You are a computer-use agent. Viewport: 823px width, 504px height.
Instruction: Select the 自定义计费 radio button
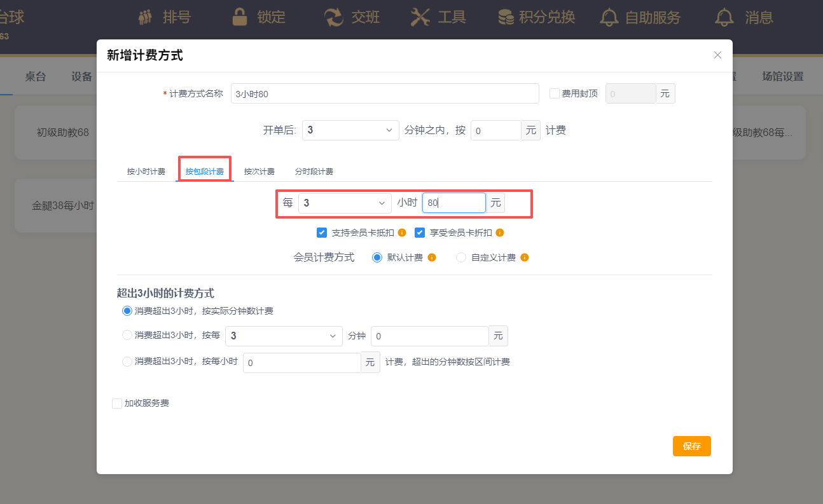click(x=461, y=257)
